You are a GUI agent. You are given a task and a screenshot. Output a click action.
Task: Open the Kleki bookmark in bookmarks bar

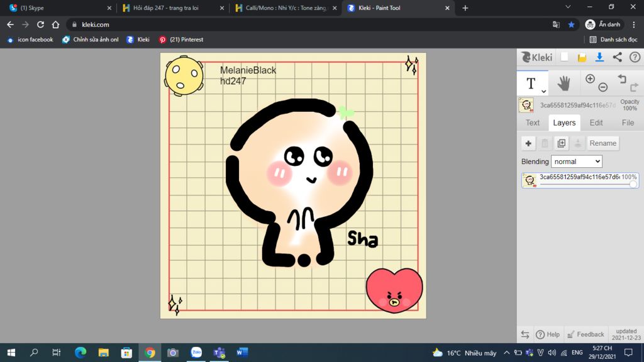[138, 40]
